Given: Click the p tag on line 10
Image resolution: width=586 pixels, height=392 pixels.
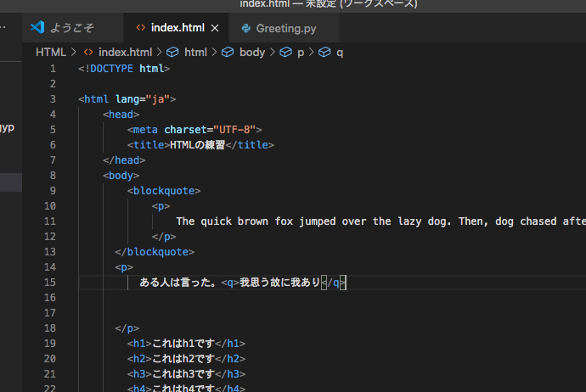Looking at the screenshot, I should point(161,206).
